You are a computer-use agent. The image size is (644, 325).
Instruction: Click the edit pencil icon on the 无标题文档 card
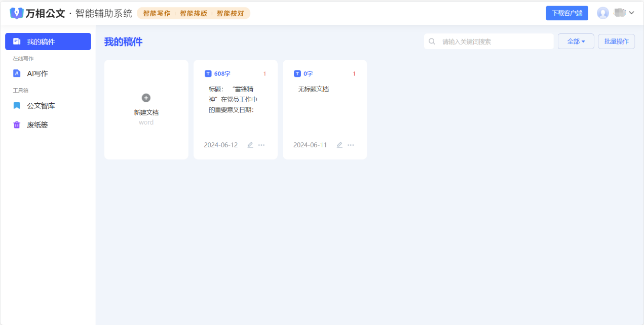tap(339, 145)
